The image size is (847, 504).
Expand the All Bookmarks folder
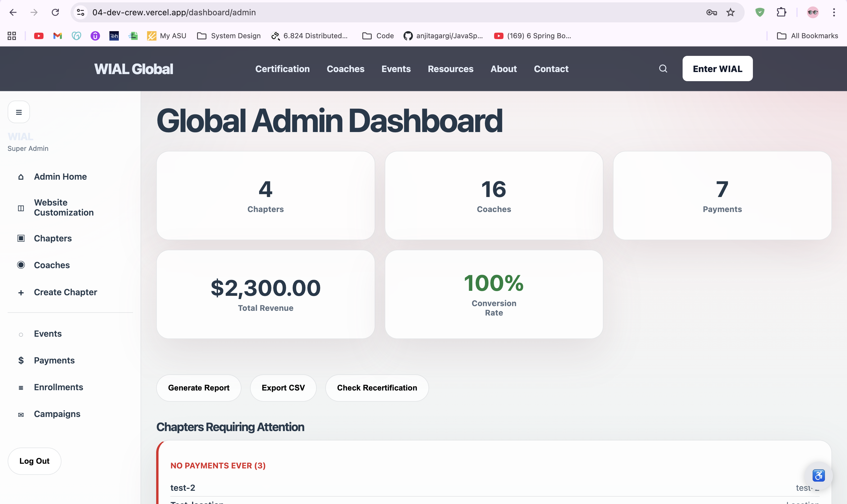(x=807, y=36)
